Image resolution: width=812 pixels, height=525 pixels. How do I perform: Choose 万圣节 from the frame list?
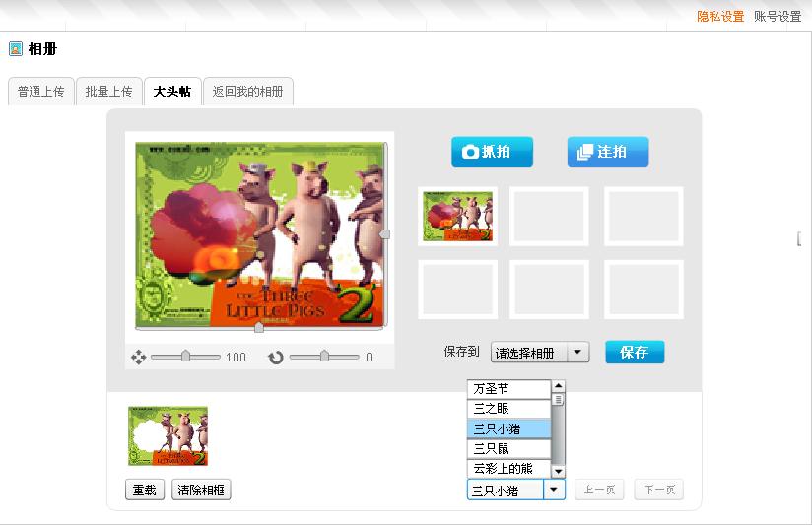click(508, 389)
